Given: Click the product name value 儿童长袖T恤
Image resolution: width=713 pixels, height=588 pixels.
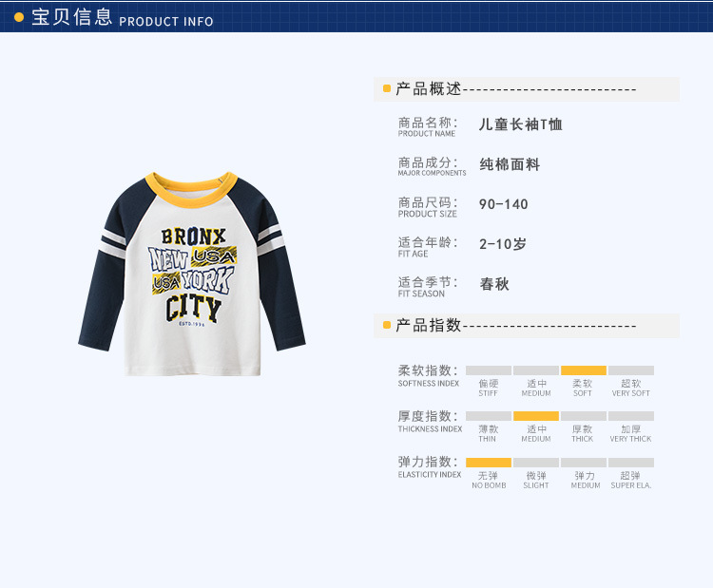Looking at the screenshot, I should (x=521, y=124).
